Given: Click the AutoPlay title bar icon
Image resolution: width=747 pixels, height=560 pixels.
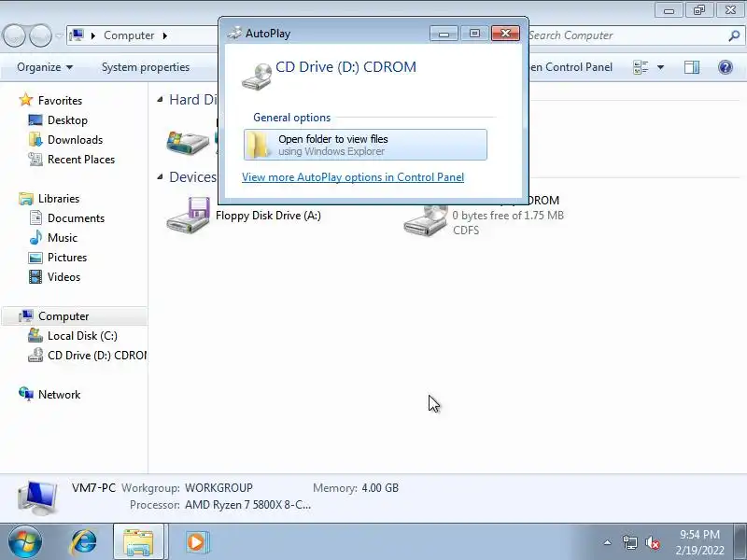Looking at the screenshot, I should coord(234,33).
